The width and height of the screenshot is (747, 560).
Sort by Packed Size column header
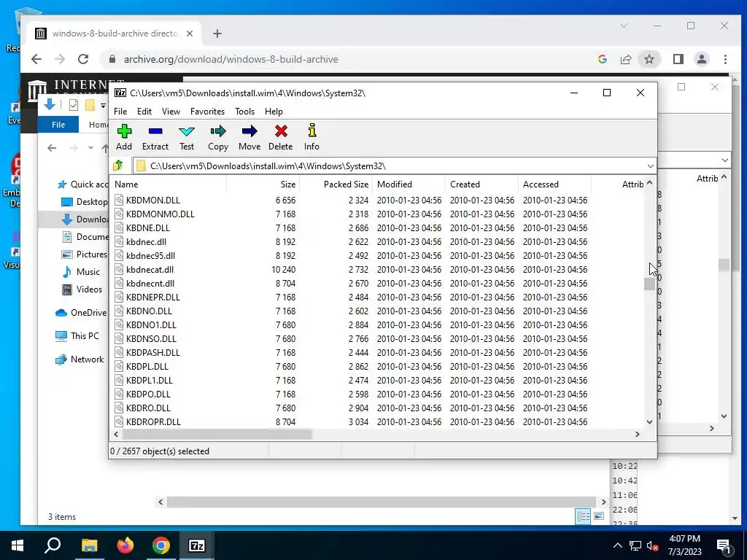336,184
